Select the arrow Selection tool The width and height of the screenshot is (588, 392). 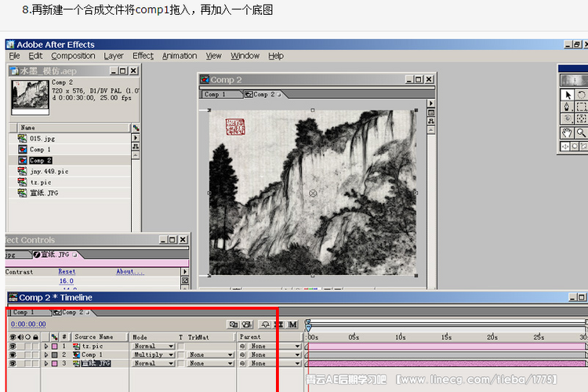568,95
